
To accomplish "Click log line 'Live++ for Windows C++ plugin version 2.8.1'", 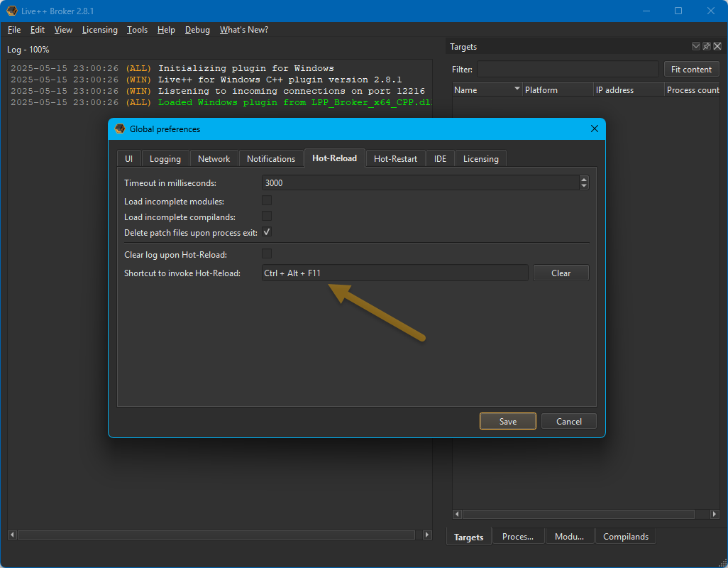I will tap(206, 80).
